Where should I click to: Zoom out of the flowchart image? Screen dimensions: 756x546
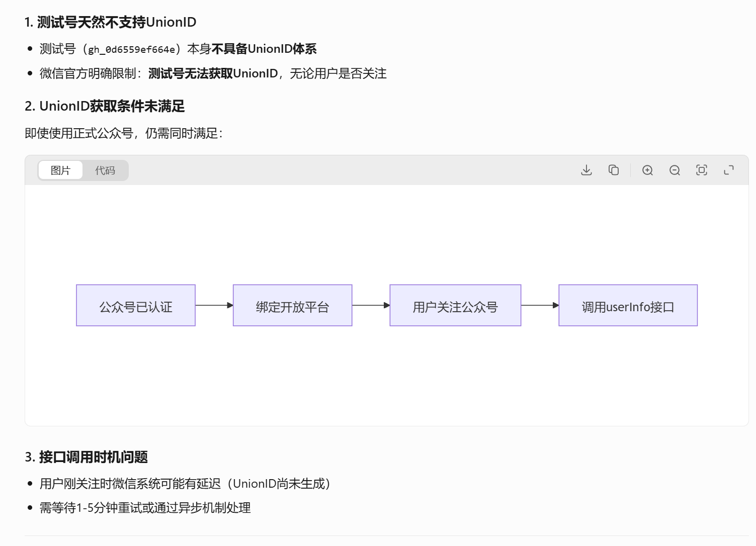675,170
